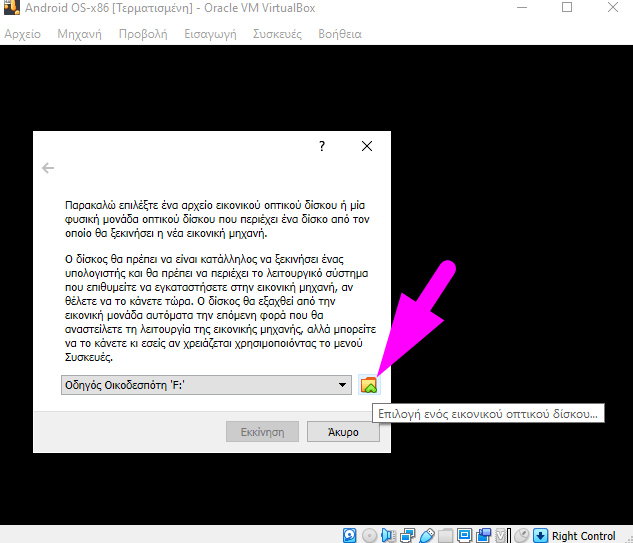Open the host drive 'F:' dropdown

coord(206,385)
